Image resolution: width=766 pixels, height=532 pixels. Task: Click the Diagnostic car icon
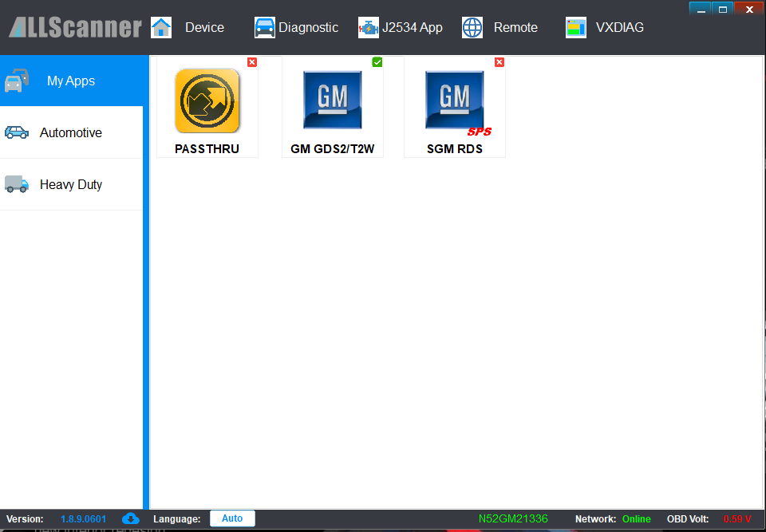pyautogui.click(x=265, y=27)
